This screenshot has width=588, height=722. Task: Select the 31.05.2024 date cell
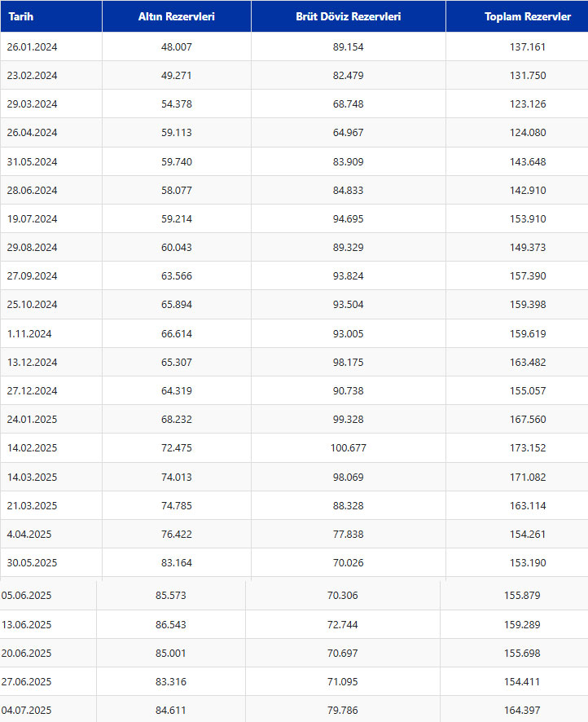pos(51,161)
